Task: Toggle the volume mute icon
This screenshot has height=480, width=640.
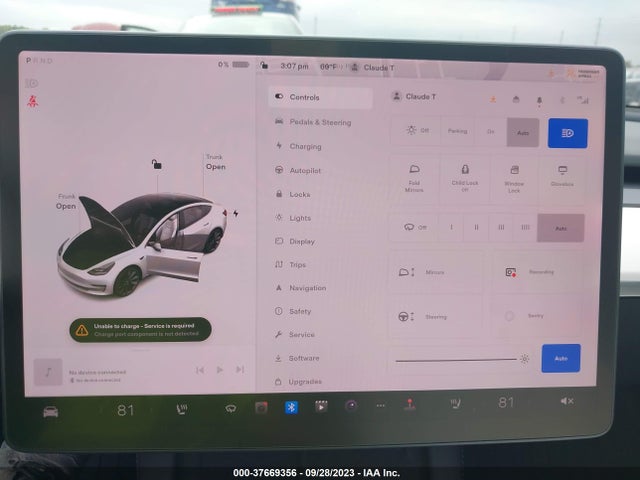Action: pyautogui.click(x=567, y=401)
